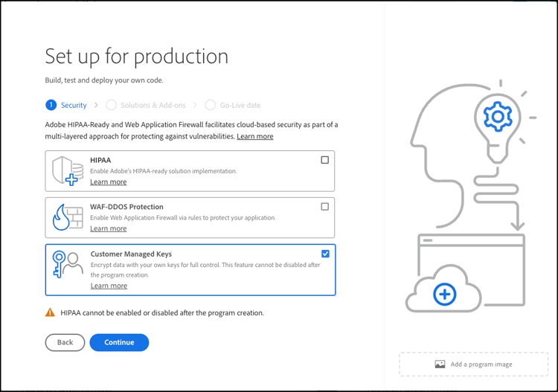Click the Back button
558x392 pixels.
[65, 342]
